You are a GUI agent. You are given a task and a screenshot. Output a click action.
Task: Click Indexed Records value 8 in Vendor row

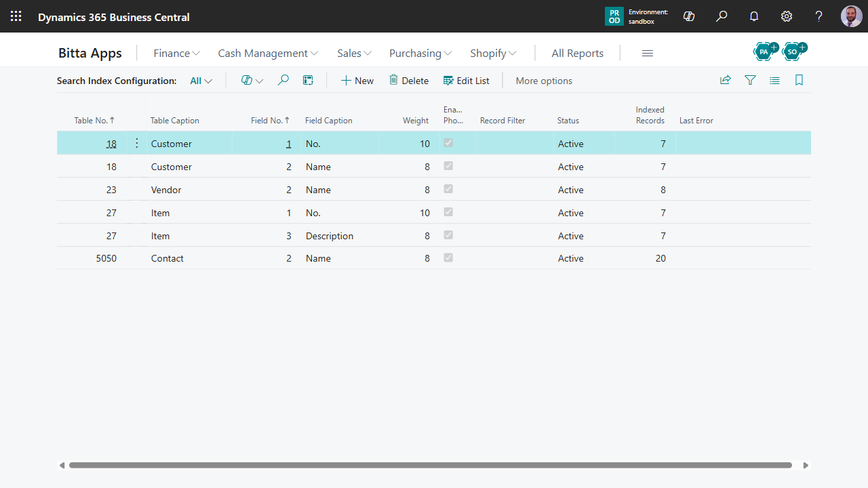click(663, 190)
